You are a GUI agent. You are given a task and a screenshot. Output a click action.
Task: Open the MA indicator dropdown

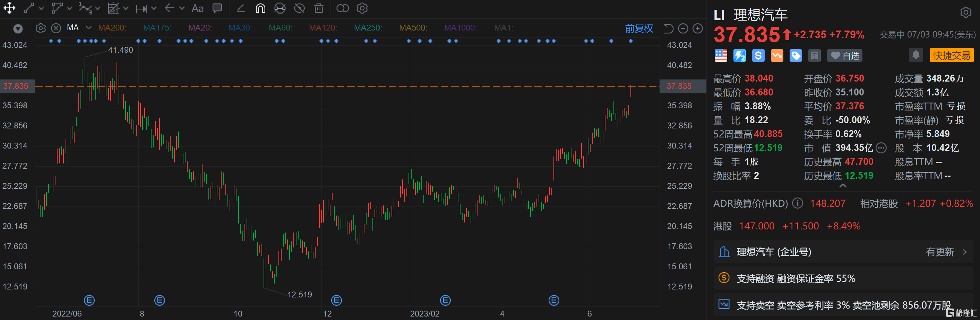89,28
